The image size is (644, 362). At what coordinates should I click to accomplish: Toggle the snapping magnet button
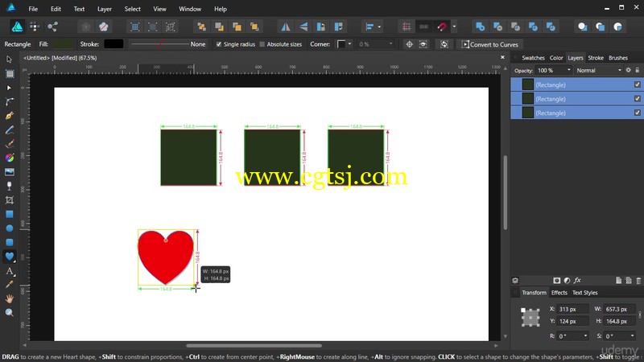pos(442,27)
